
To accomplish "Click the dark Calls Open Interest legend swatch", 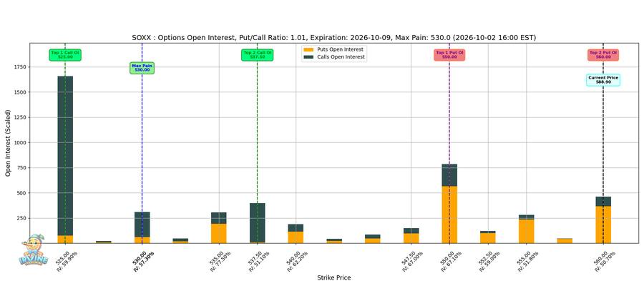I will [308, 57].
